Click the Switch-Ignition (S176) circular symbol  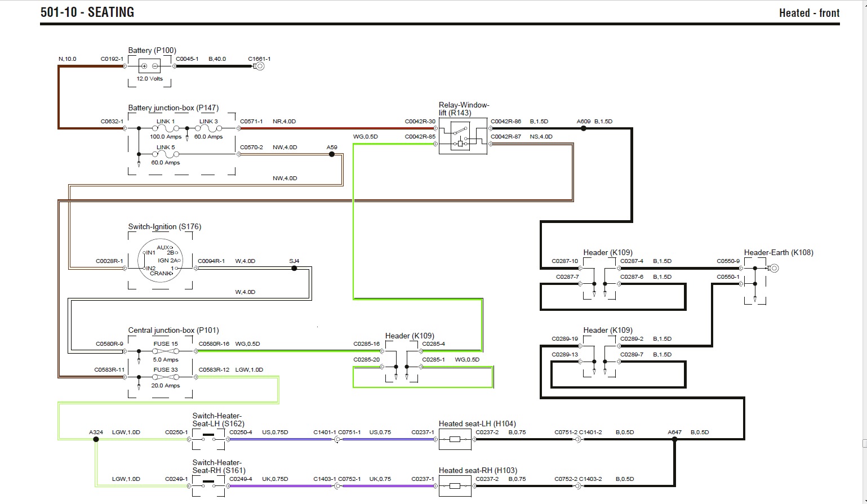click(160, 261)
